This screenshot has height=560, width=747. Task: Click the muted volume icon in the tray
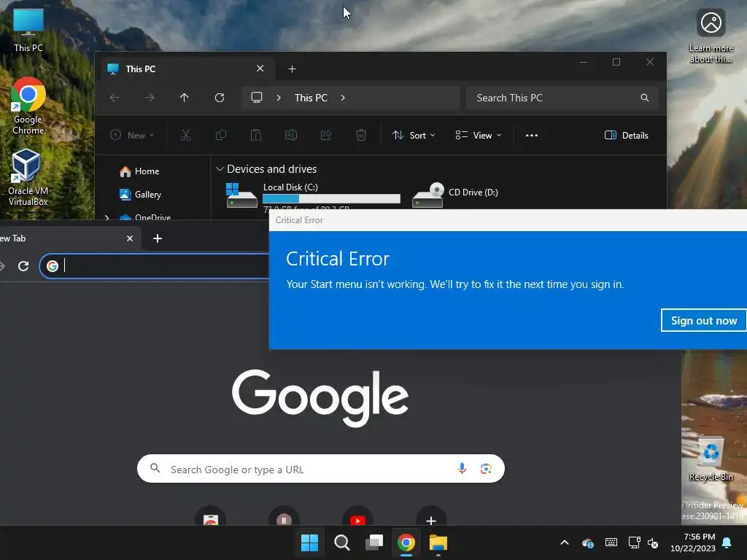tap(653, 542)
